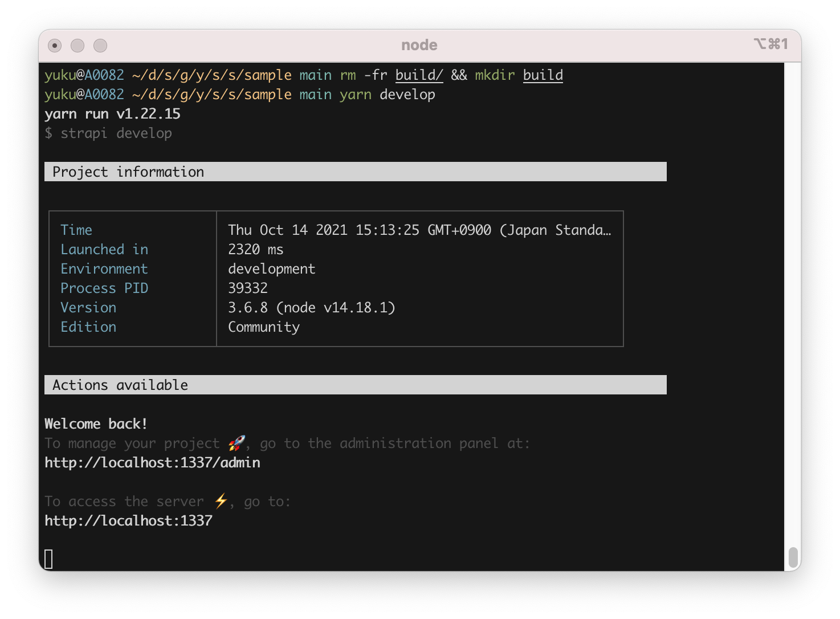The image size is (840, 619).
Task: Click the underlined 'build/' argument
Action: (x=419, y=75)
